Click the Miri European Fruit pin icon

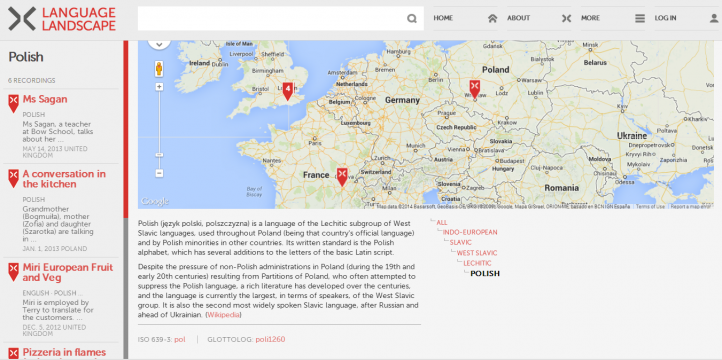coord(13,272)
